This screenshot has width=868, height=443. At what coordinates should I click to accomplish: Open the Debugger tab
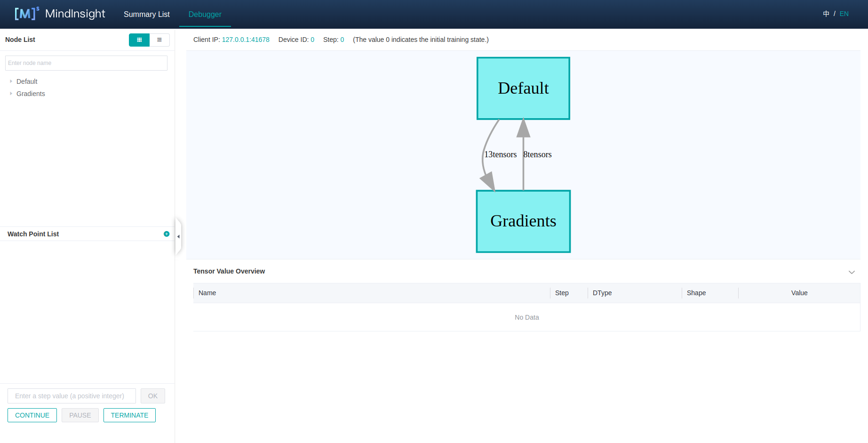click(205, 14)
